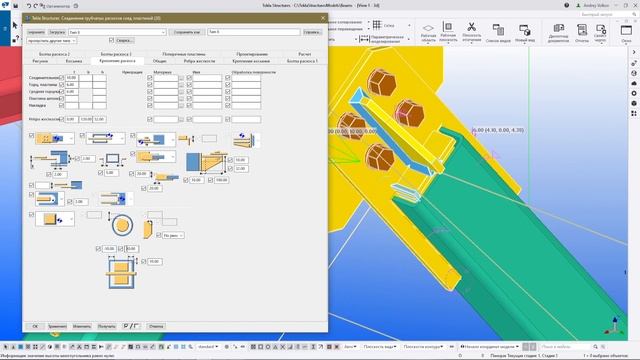Toggle the Соединительная plate checkbox

[x=62, y=78]
